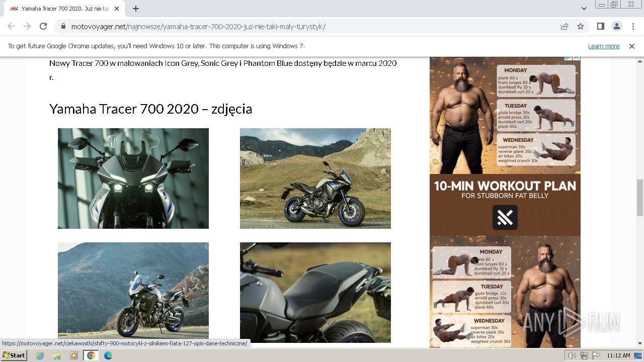
Task: Reload the current page
Action: (43, 26)
